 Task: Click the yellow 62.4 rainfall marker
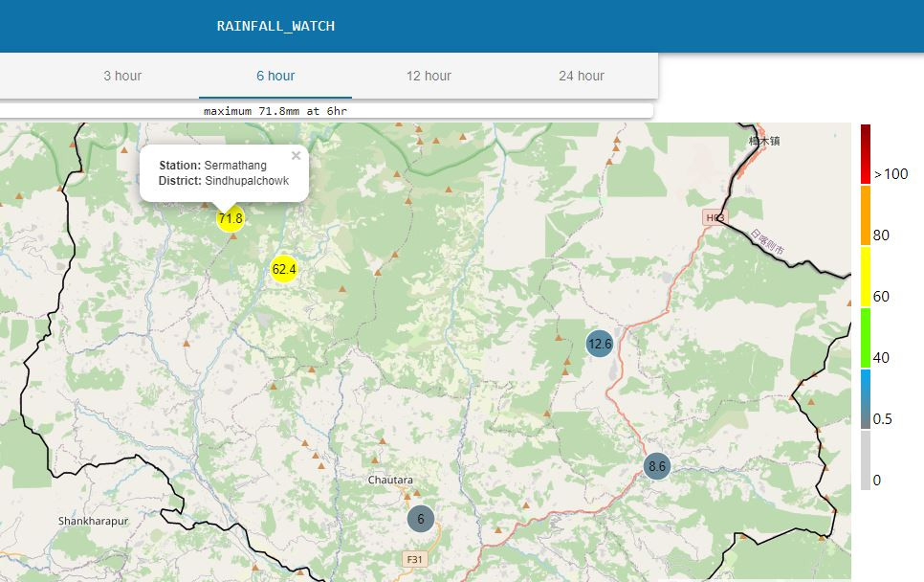284,270
